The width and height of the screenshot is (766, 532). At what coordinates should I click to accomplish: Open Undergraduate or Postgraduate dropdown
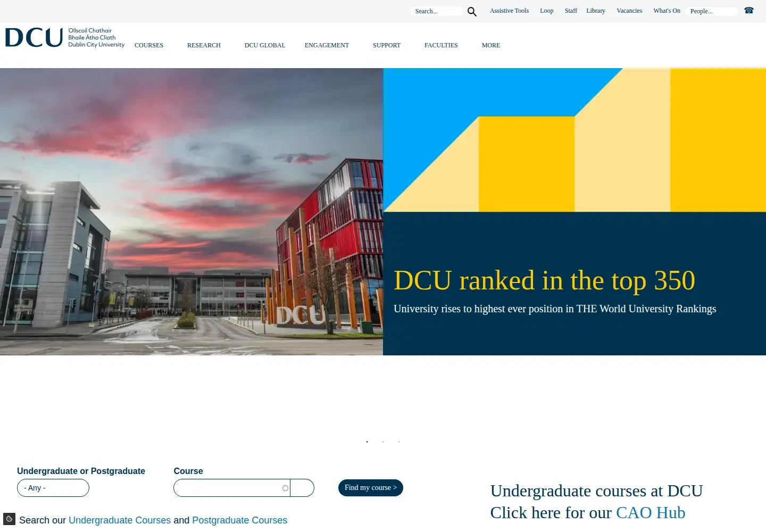tap(53, 488)
